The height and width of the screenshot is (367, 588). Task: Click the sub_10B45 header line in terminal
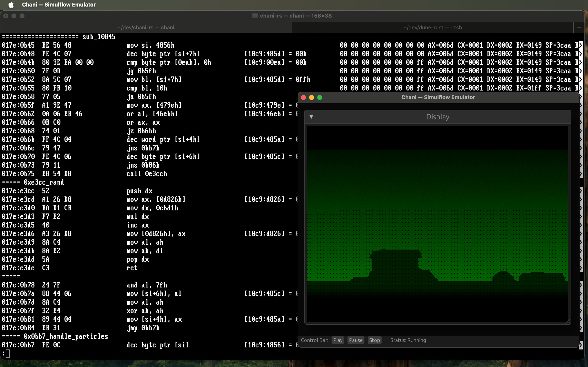pyautogui.click(x=99, y=37)
